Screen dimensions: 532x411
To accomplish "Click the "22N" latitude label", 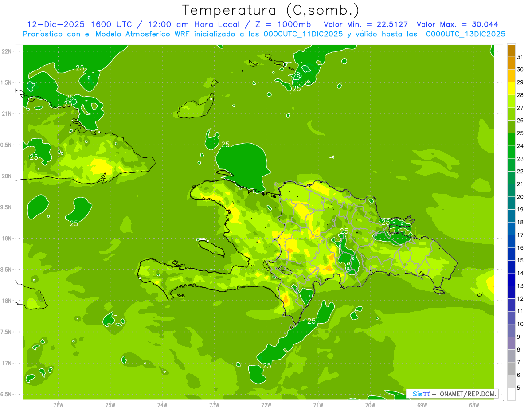I will pyautogui.click(x=7, y=51).
